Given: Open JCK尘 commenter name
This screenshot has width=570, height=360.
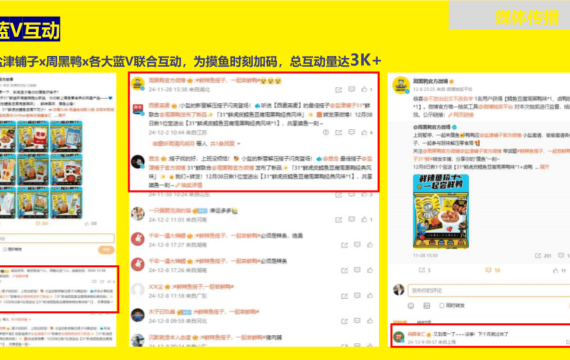Looking at the screenshot, I should [156, 287].
